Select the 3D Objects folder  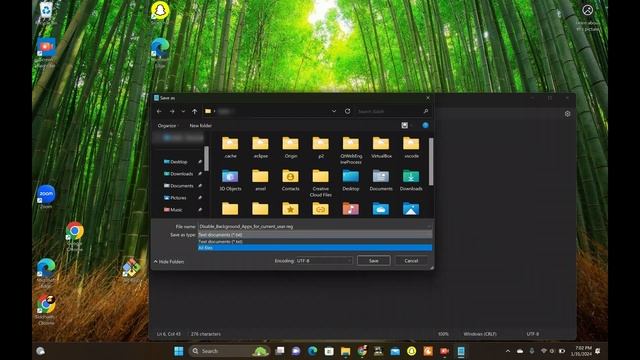[230, 180]
